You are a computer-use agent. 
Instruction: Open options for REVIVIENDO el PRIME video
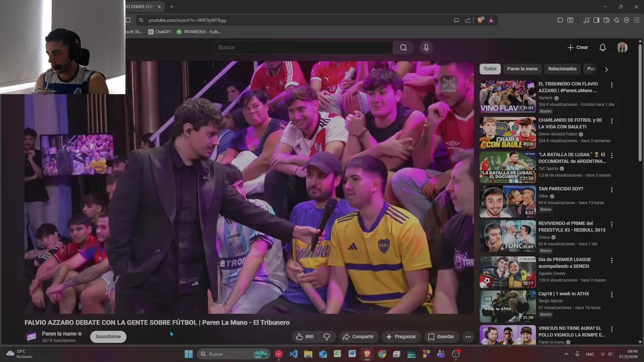coord(612,224)
